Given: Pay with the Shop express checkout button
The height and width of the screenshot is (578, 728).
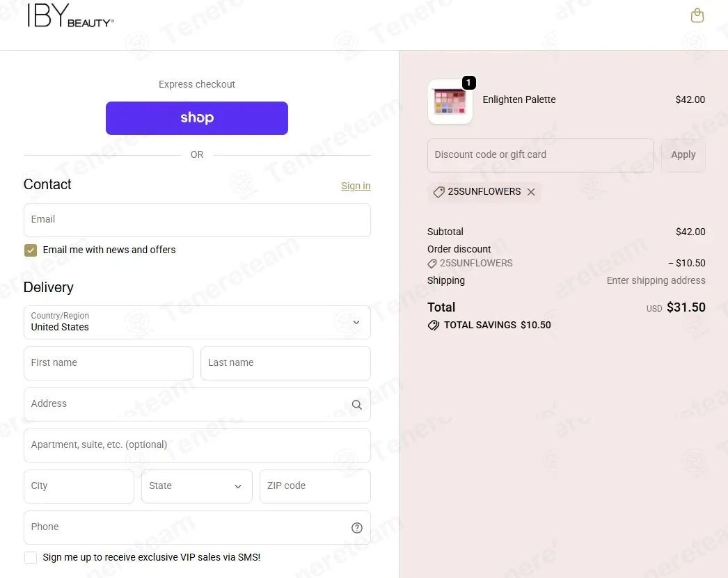Looking at the screenshot, I should click(x=197, y=118).
